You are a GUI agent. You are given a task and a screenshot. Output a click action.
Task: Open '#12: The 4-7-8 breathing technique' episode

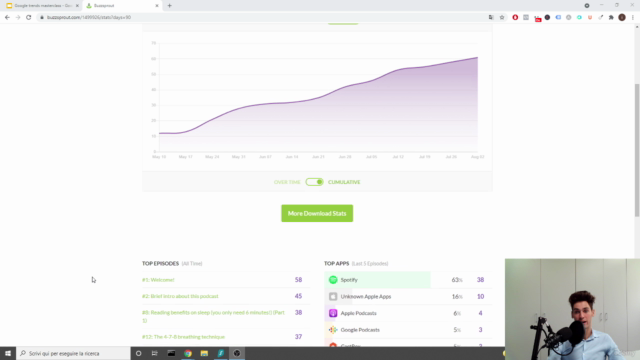coord(183,337)
